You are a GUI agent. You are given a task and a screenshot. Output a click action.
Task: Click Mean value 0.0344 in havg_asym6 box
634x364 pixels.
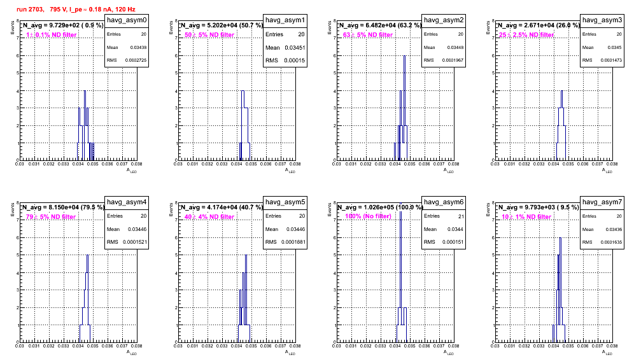coord(455,229)
